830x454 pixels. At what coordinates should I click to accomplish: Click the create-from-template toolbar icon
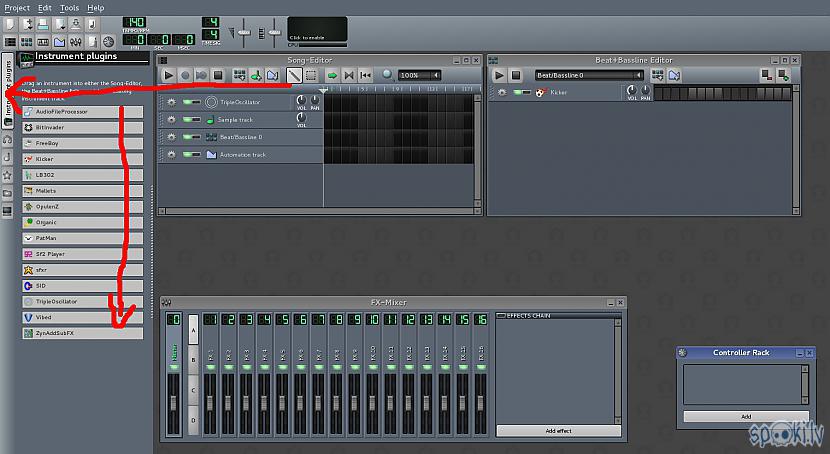click(x=26, y=24)
